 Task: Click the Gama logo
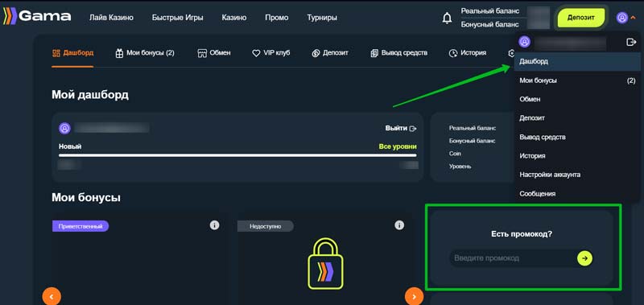[36, 16]
